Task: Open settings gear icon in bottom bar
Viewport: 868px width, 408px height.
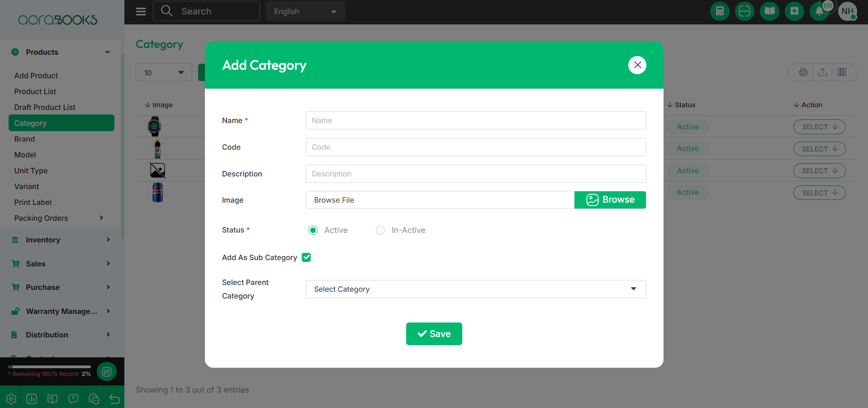Action: (11, 399)
